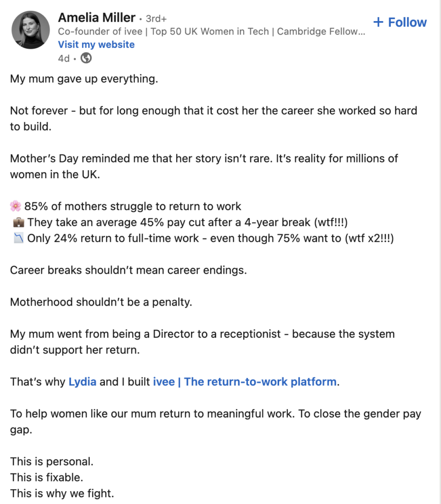Click the line 'My mum gave up everything.'
This screenshot has width=441, height=504.
click(84, 79)
